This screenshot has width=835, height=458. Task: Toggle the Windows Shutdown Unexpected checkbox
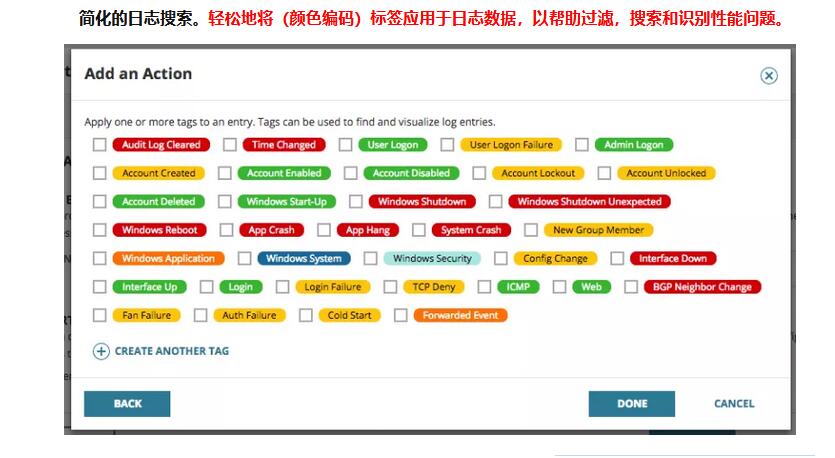pyautogui.click(x=494, y=202)
